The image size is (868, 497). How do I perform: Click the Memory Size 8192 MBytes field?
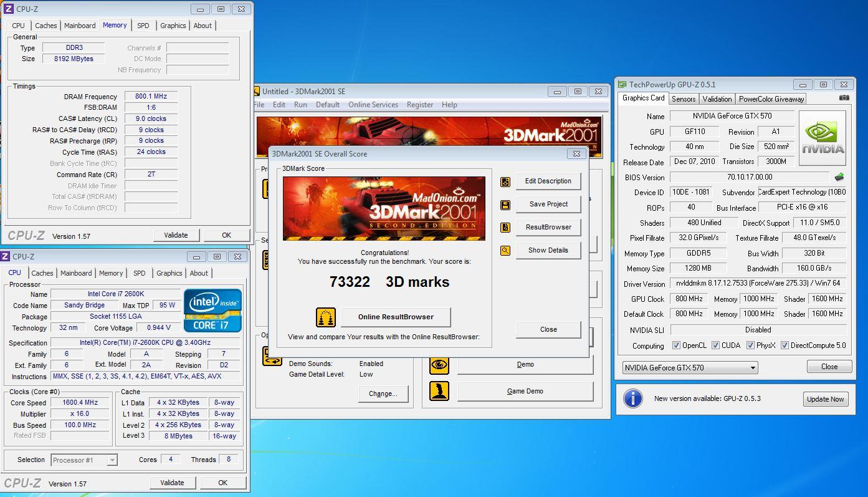[74, 59]
